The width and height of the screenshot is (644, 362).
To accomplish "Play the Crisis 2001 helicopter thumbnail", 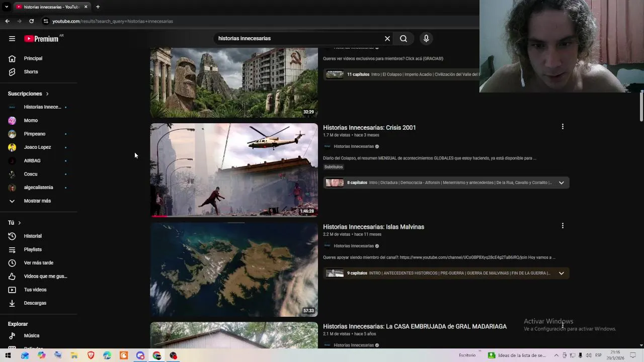I will [x=234, y=170].
